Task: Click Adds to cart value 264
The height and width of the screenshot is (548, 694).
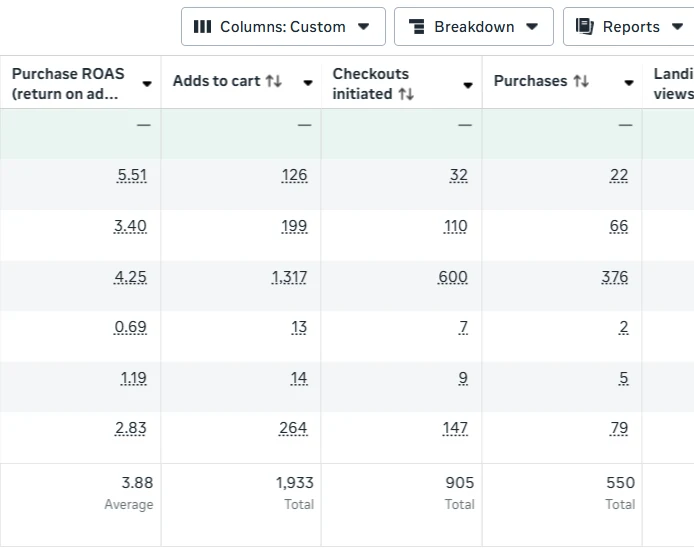Action: point(293,428)
